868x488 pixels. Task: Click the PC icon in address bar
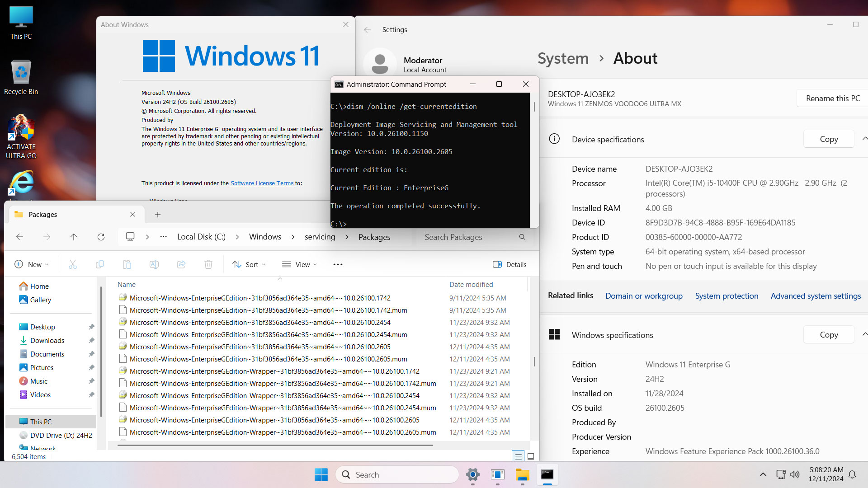point(130,237)
